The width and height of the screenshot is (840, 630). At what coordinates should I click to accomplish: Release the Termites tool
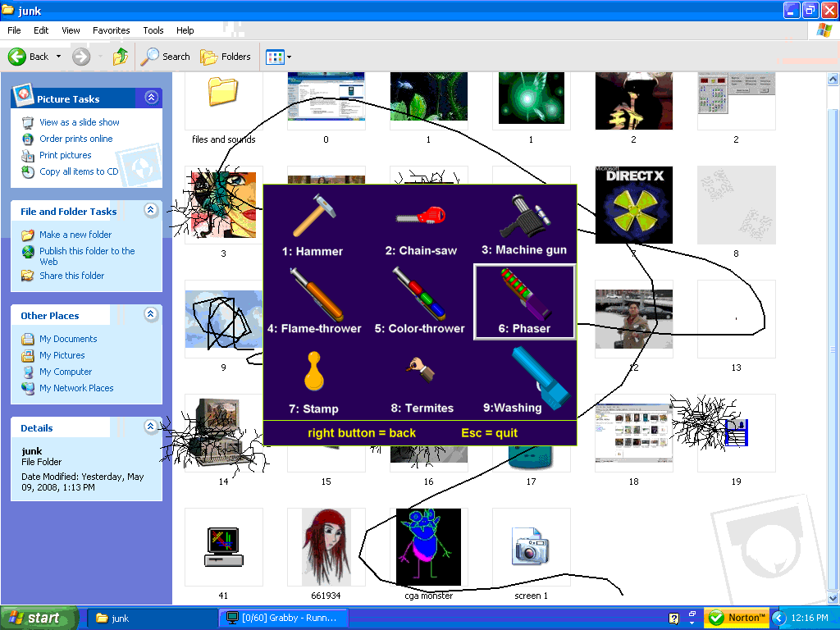tap(422, 380)
